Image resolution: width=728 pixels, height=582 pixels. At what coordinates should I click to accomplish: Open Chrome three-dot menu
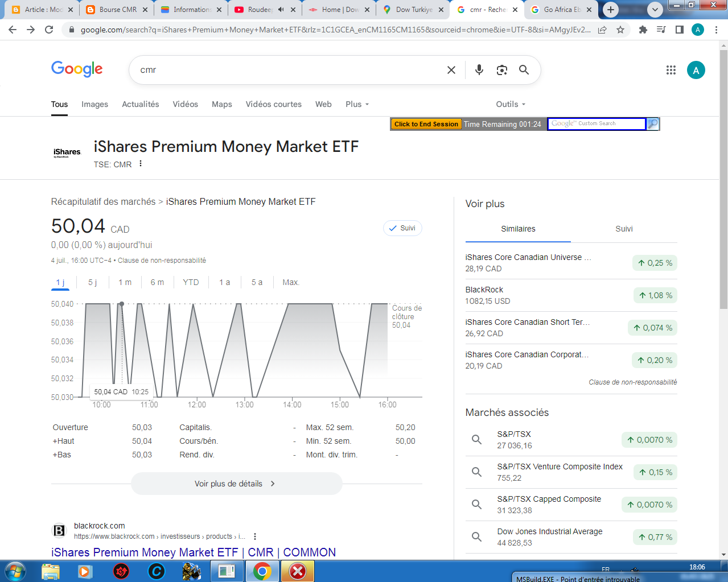[716, 30]
